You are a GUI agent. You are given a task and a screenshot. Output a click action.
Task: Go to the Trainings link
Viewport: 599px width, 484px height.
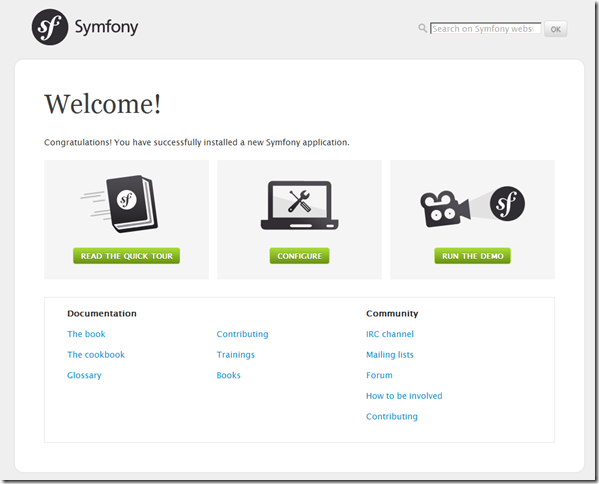[x=236, y=355]
